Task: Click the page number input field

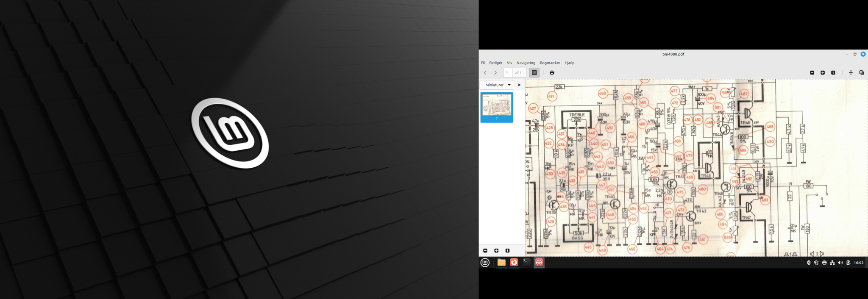Action: 508,73
